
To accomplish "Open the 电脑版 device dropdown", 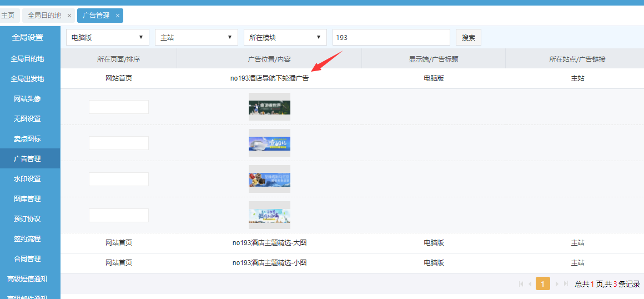I will click(x=107, y=37).
